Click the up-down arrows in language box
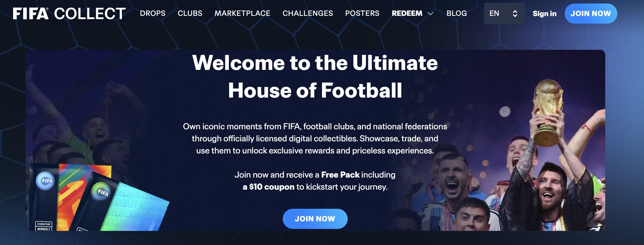The height and width of the screenshot is (245, 644). point(515,14)
